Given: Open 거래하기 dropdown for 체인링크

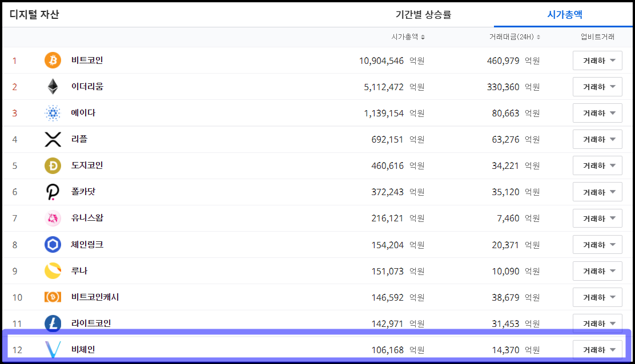Looking at the screenshot, I should click(x=597, y=245).
